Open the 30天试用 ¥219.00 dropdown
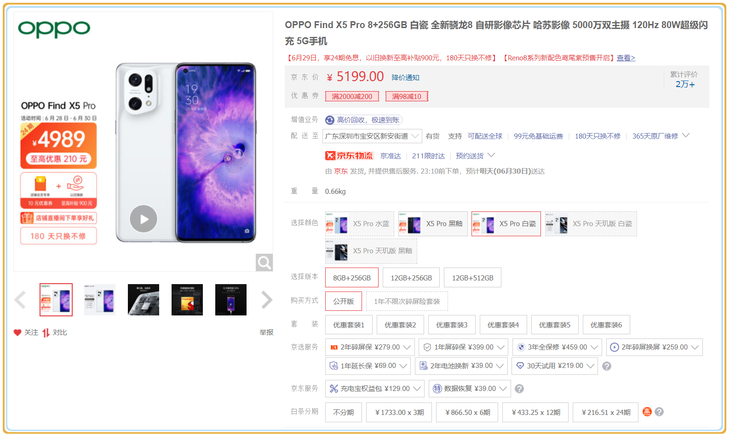Image resolution: width=730 pixels, height=437 pixels. point(554,366)
